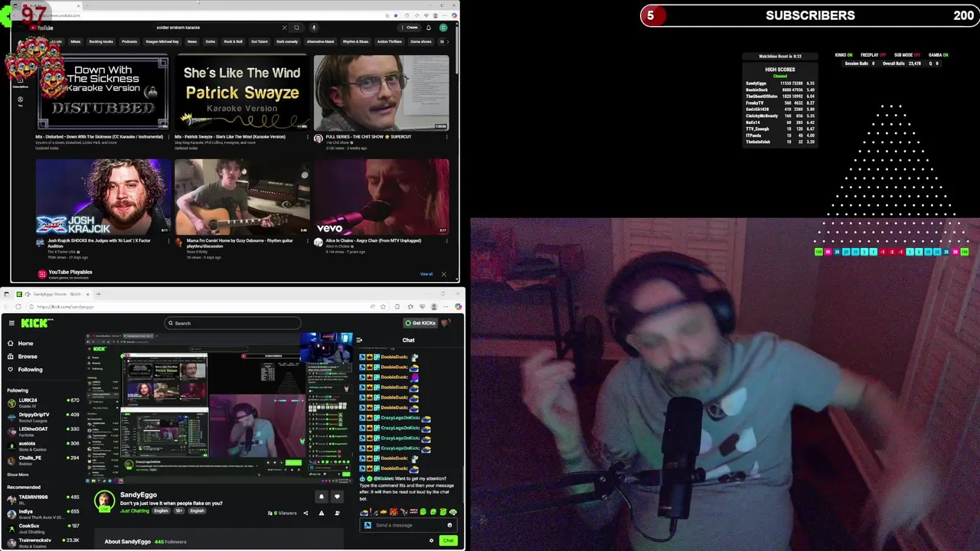Open followed channel DrippyDripTV
The image size is (980, 551).
(x=43, y=416)
